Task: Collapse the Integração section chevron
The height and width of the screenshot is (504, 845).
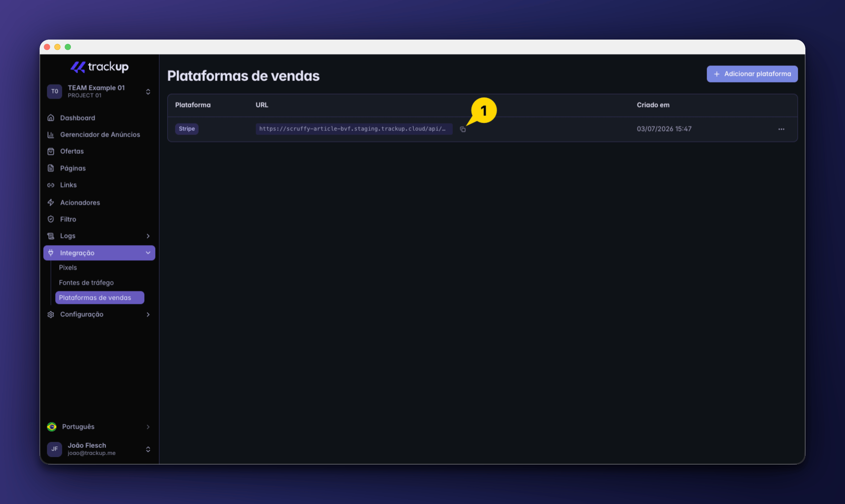Action: (x=148, y=253)
